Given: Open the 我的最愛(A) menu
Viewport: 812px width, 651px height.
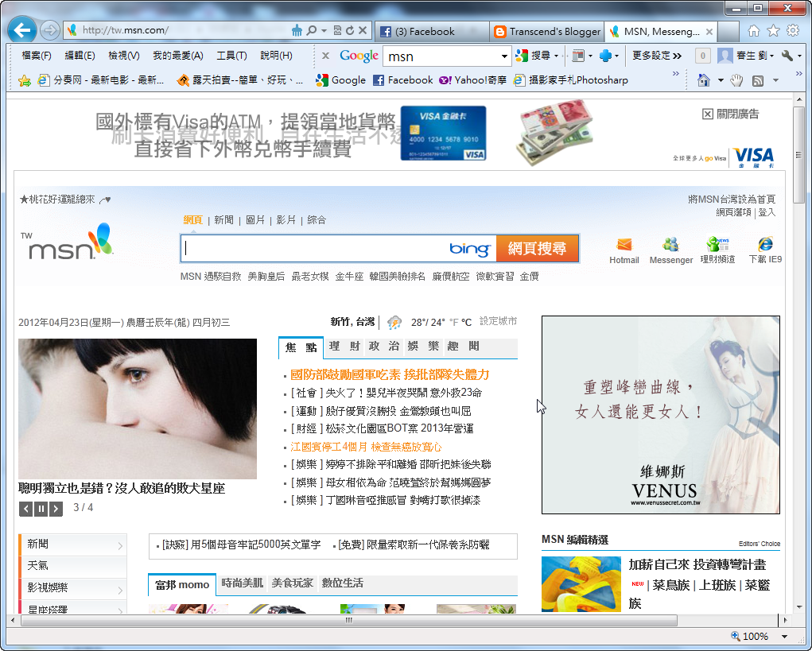Looking at the screenshot, I should (177, 56).
